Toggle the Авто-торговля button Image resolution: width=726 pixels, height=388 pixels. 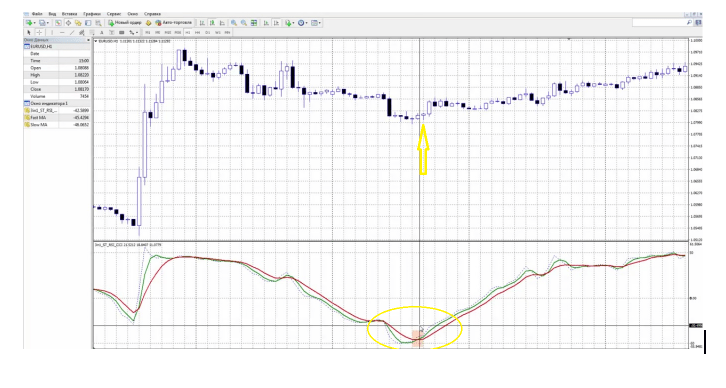(173, 23)
